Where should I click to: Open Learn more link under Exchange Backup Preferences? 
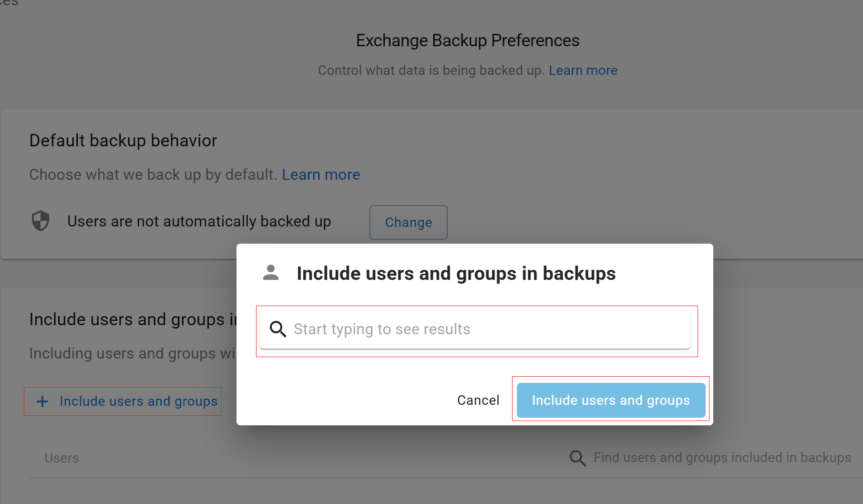[x=583, y=70]
